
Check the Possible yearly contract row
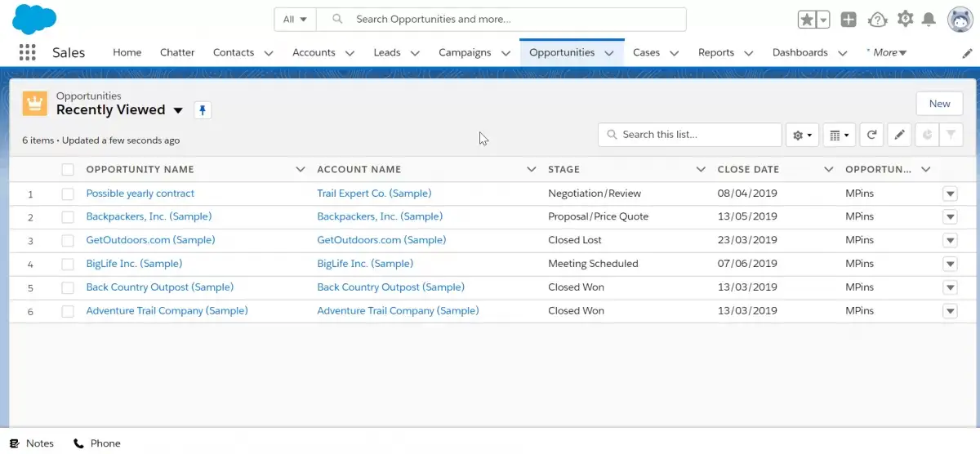point(68,194)
